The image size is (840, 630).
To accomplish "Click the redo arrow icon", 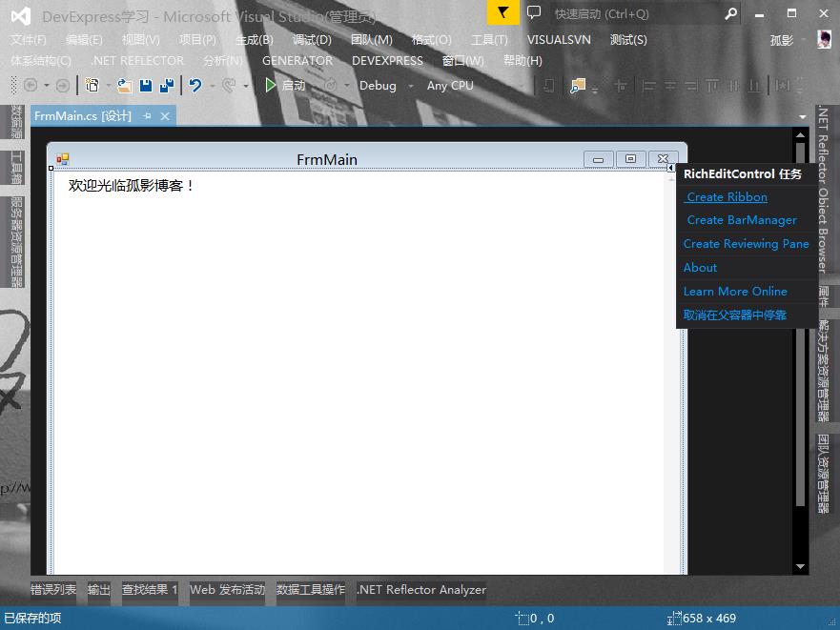I will (x=229, y=85).
